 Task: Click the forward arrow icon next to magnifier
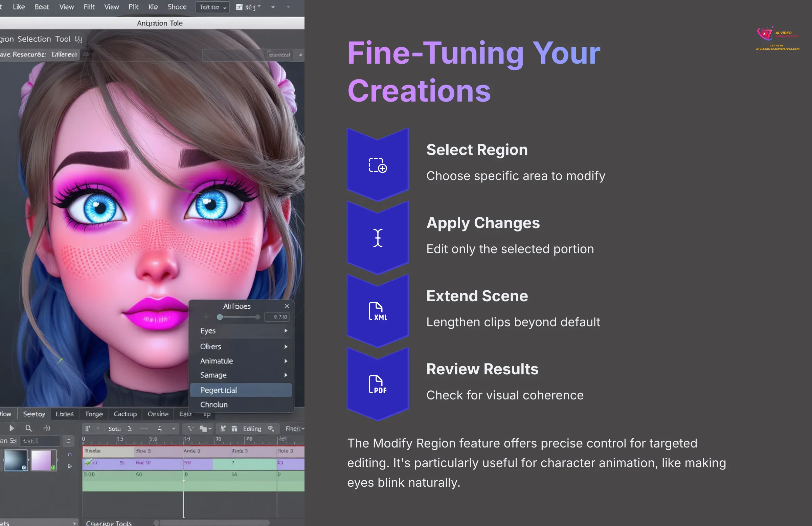[47, 428]
